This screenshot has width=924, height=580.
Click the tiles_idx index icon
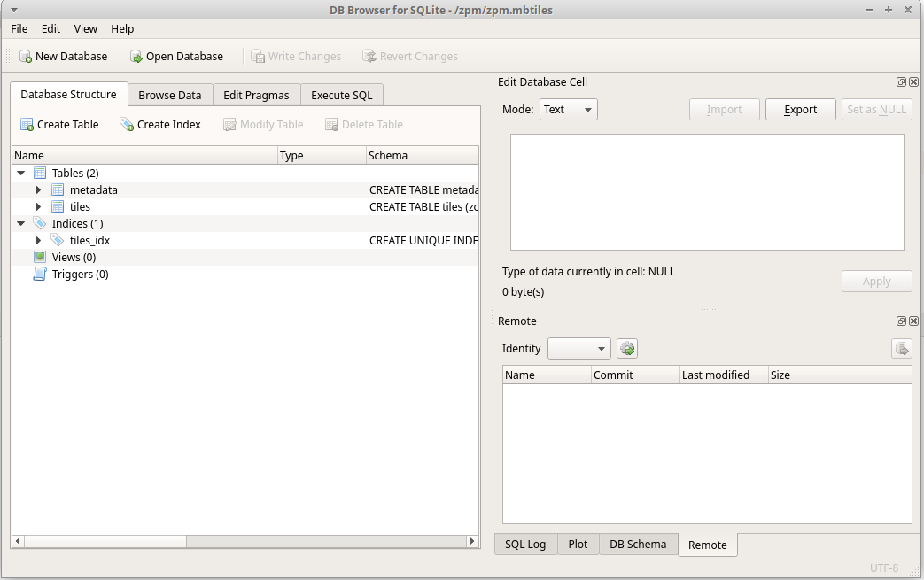pyautogui.click(x=58, y=240)
